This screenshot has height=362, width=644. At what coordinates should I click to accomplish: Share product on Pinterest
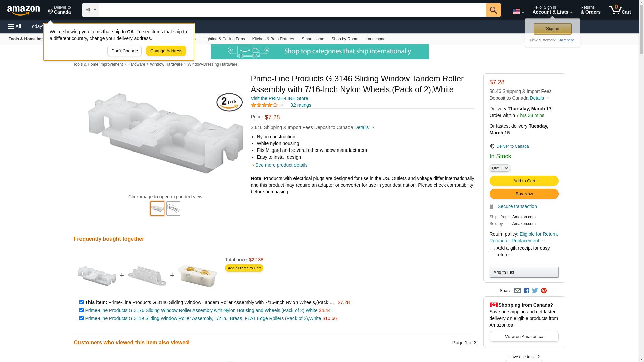(544, 291)
